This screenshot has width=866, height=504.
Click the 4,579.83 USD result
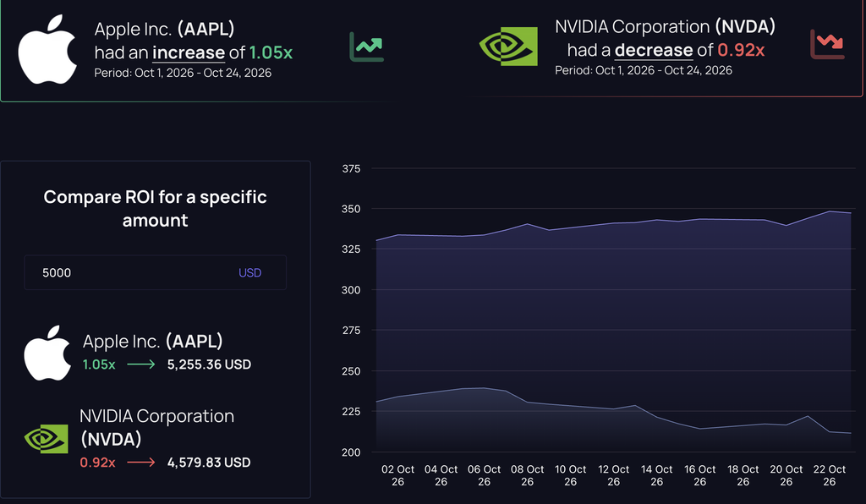click(209, 462)
